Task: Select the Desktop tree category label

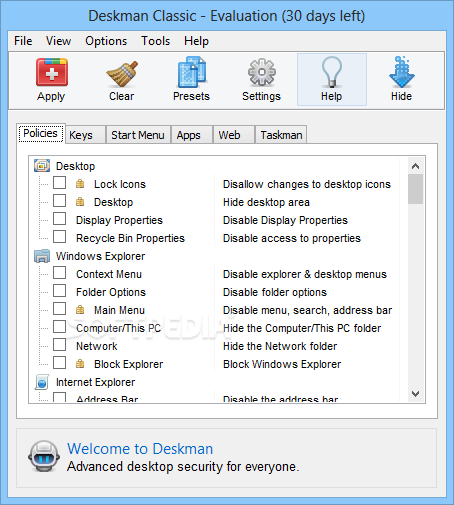Action: (x=75, y=166)
